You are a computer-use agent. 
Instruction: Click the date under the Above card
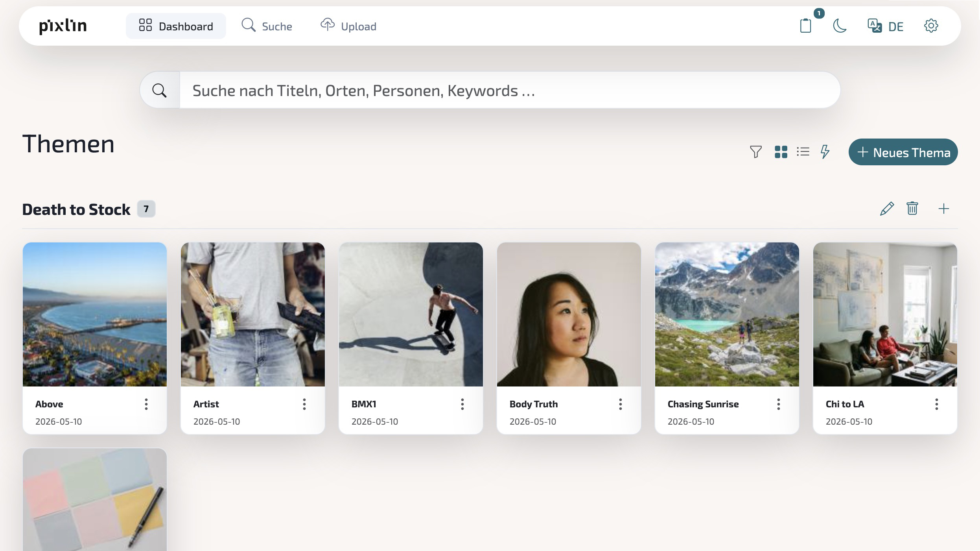tap(59, 422)
